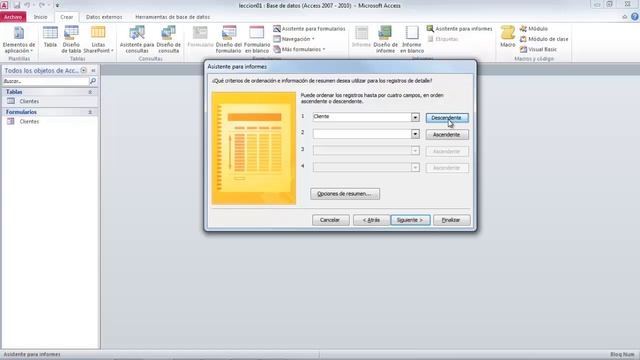Open Elementos de aplicación gallery
The width and height of the screenshot is (640, 360).
pyautogui.click(x=19, y=39)
